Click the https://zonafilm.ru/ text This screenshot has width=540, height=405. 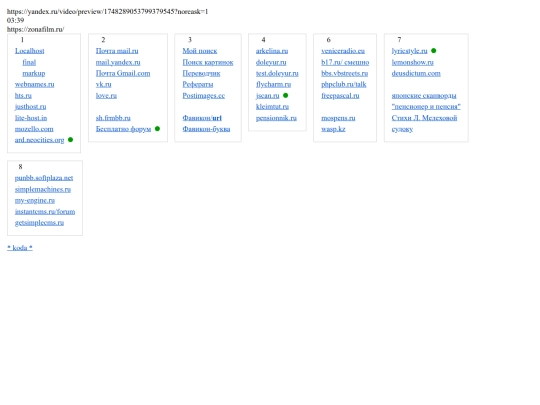(x=35, y=29)
